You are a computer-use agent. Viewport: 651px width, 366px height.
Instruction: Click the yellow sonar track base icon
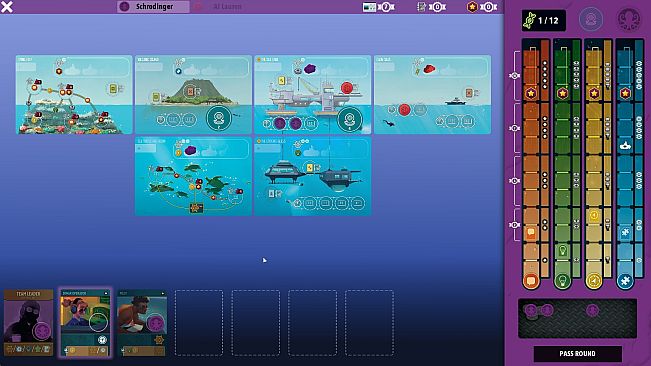coord(594,281)
